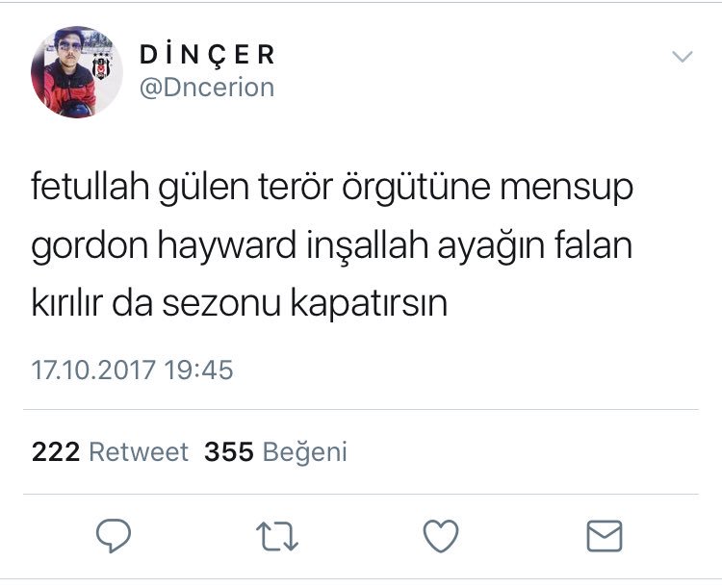Screen dimensions: 722x588
Task: Click the gray Beğeni label
Action: click(304, 452)
